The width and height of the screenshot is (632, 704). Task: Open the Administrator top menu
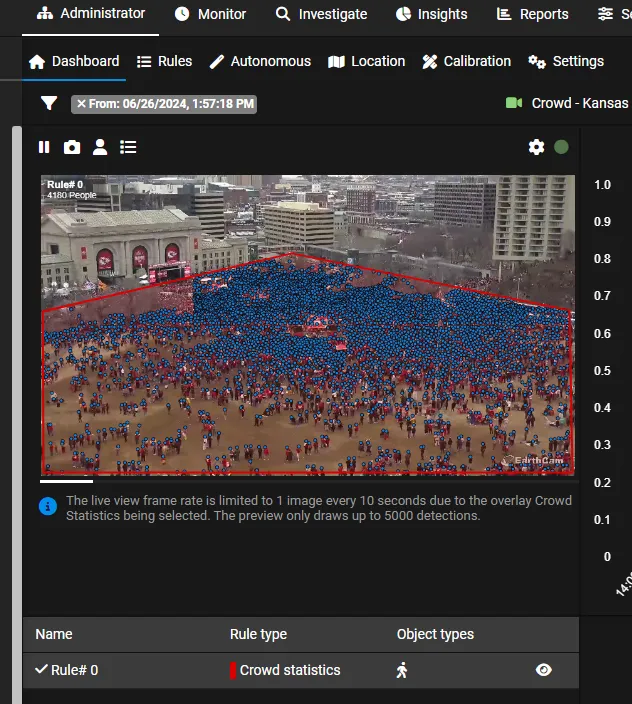pyautogui.click(x=91, y=13)
